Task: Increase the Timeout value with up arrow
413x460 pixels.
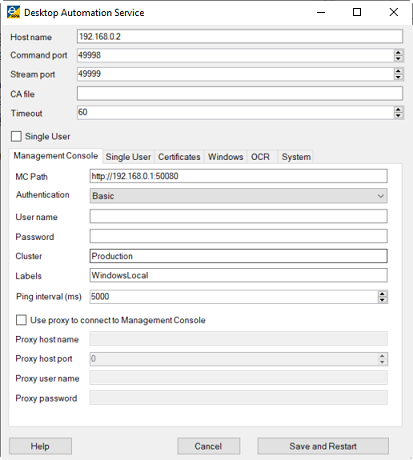Action: (x=398, y=110)
